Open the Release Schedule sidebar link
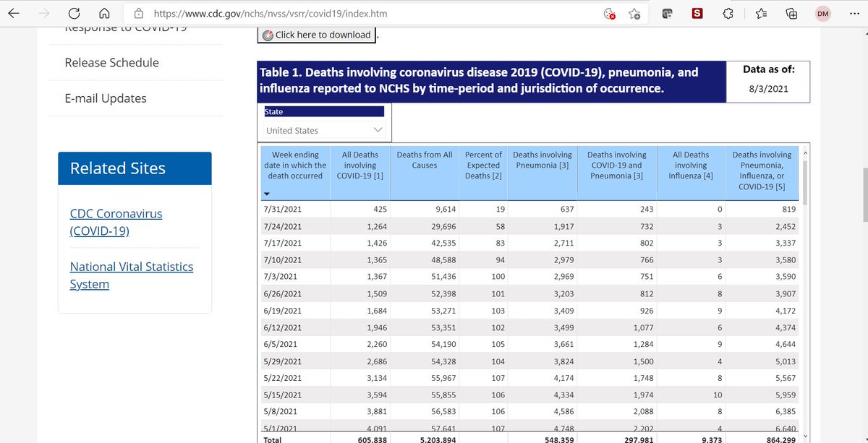 [112, 63]
